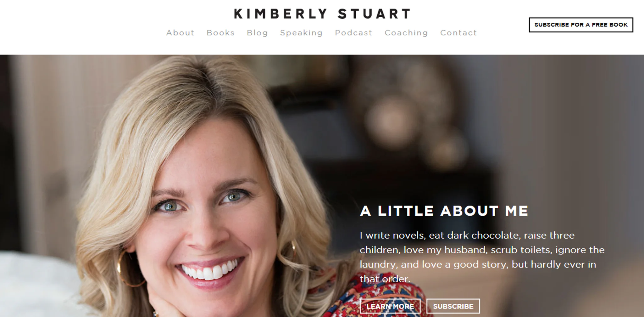Image resolution: width=644 pixels, height=317 pixels.
Task: Open the About page
Action: 180,33
